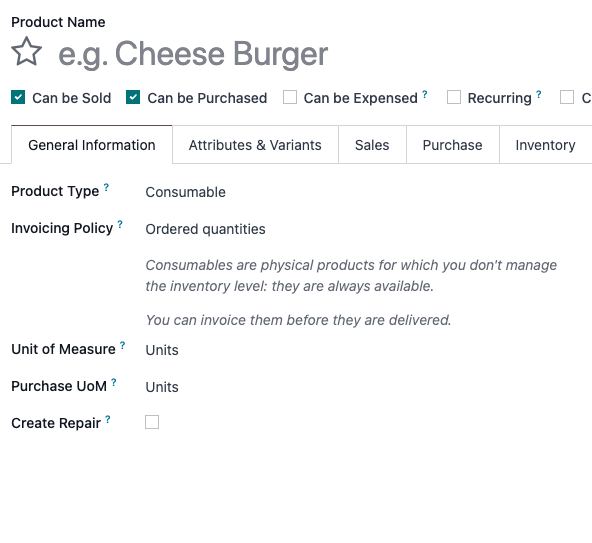Screen dimensions: 592x543
Task: Mark product as favorite with star icon
Action: point(26,52)
